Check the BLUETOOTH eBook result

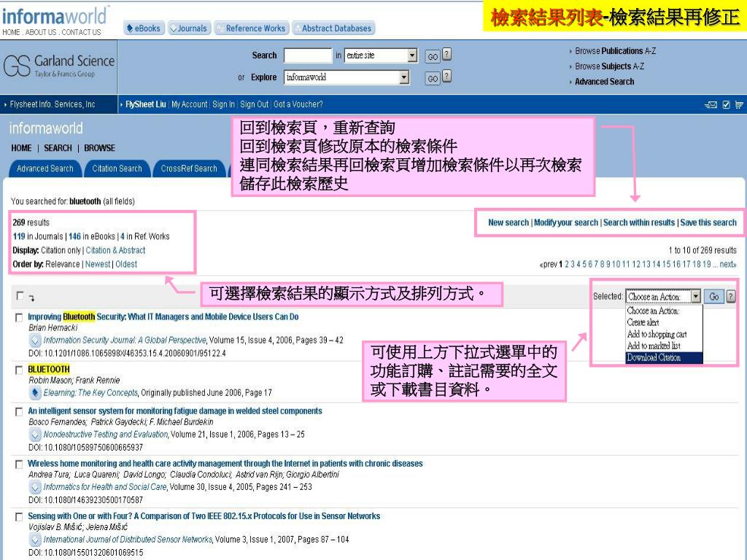[x=18, y=370]
